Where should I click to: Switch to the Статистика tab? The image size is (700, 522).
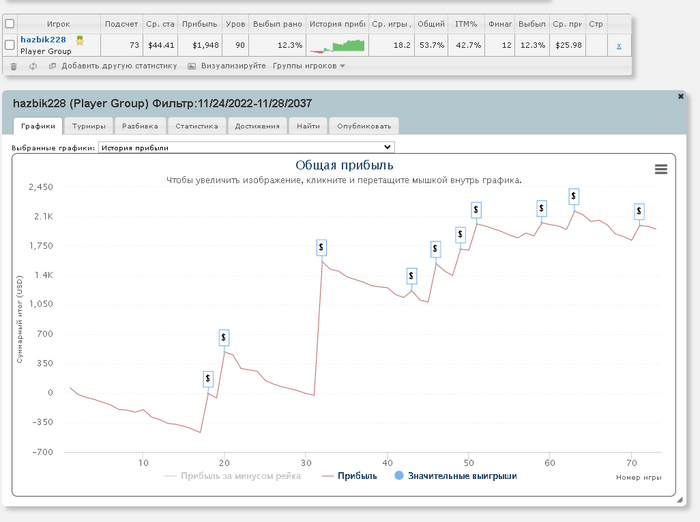pyautogui.click(x=197, y=126)
